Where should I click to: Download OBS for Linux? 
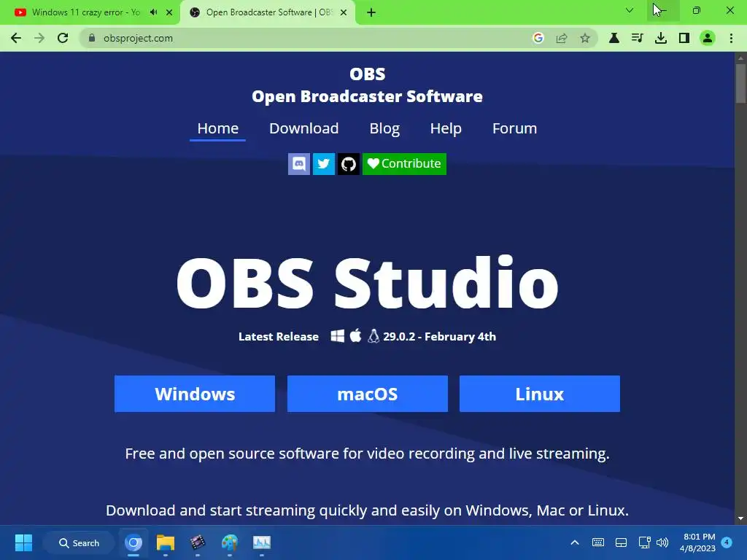(x=540, y=394)
